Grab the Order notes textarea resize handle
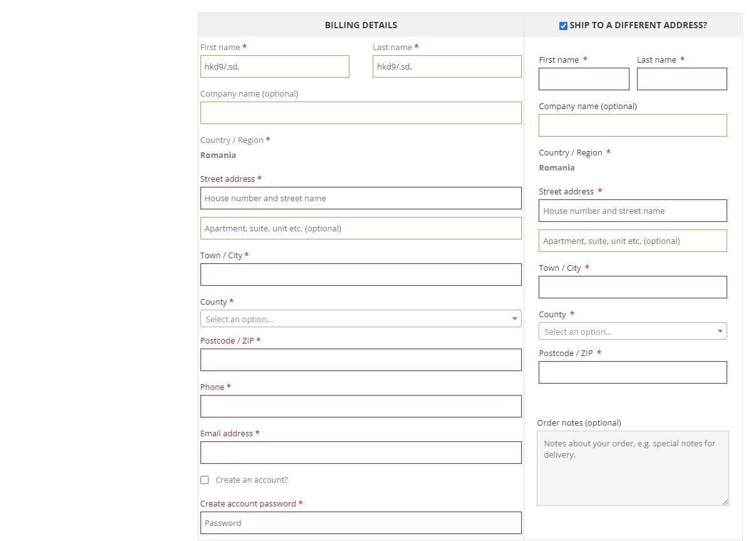Image resolution: width=756 pixels, height=541 pixels. coord(725,502)
